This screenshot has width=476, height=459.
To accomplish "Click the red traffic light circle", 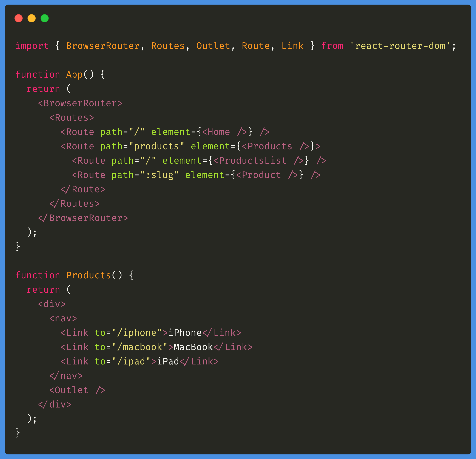I will tap(19, 18).
